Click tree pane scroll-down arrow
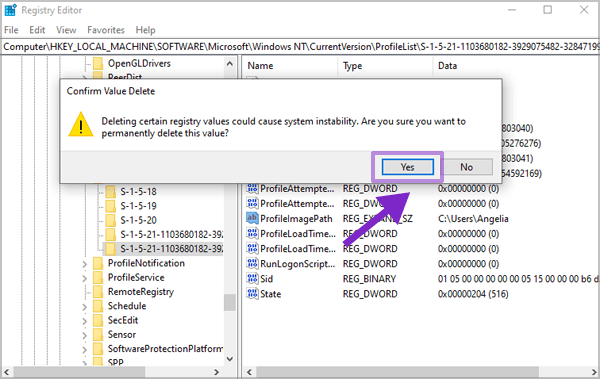Viewport: 600px width, 379px height. pyautogui.click(x=230, y=359)
